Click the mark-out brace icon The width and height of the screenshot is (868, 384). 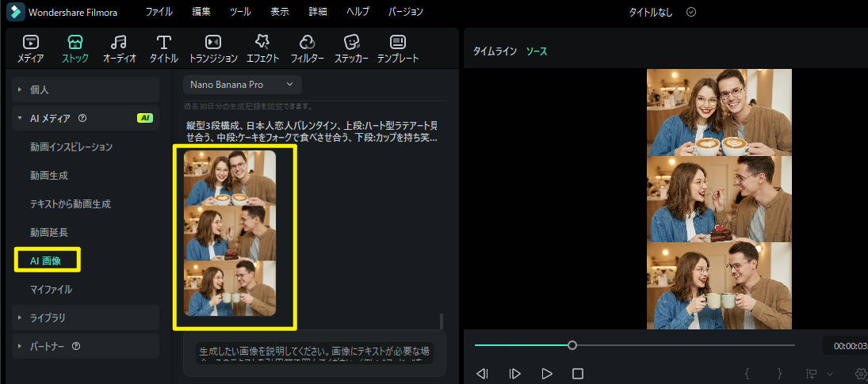pos(779,374)
